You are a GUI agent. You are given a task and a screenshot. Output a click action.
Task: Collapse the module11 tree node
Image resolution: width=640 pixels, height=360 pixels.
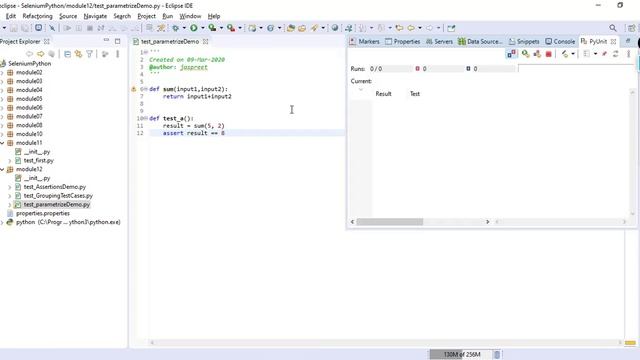2,143
